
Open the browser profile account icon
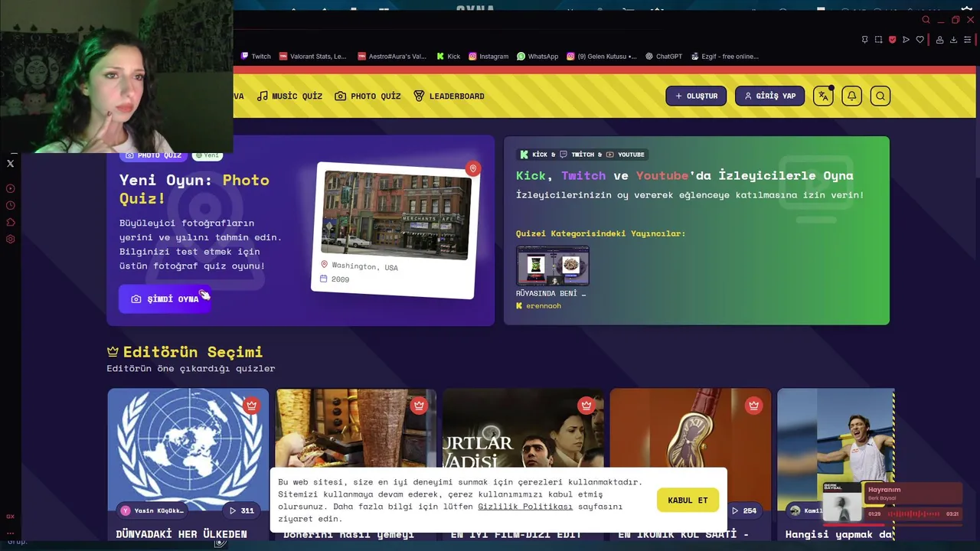939,40
